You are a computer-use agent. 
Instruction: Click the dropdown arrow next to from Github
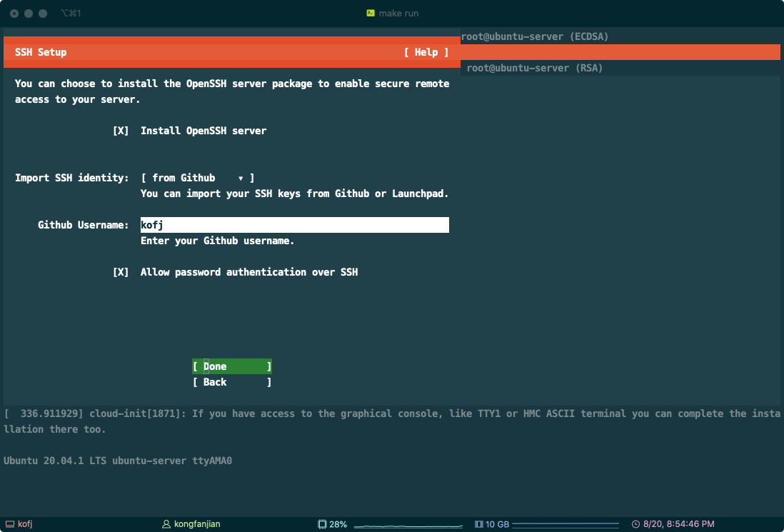(x=241, y=178)
